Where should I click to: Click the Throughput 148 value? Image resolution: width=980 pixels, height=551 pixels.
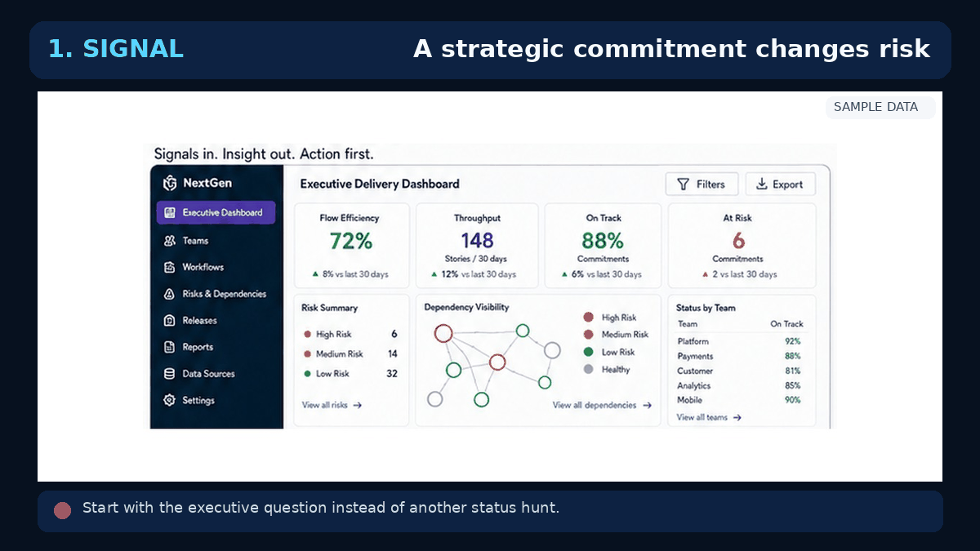pyautogui.click(x=477, y=241)
